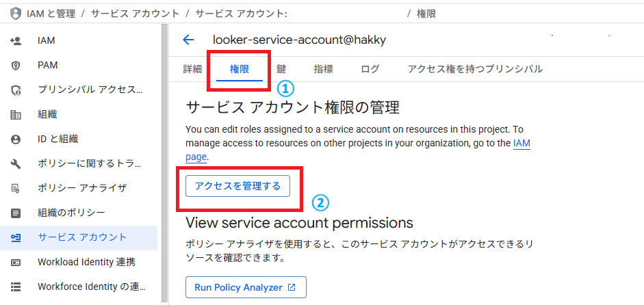This screenshot has height=305, width=644.
Task: Click the サービス アカウント breadcrumb link
Action: coord(135,14)
